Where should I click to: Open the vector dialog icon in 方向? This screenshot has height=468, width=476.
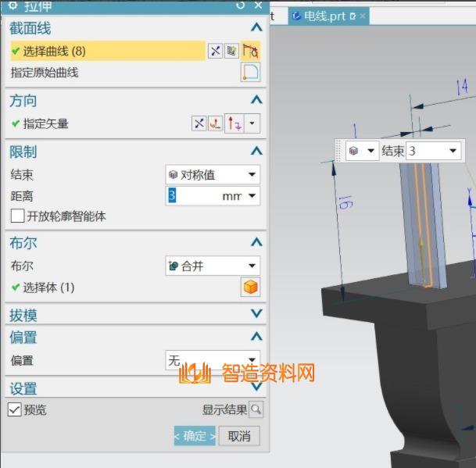pyautogui.click(x=215, y=123)
